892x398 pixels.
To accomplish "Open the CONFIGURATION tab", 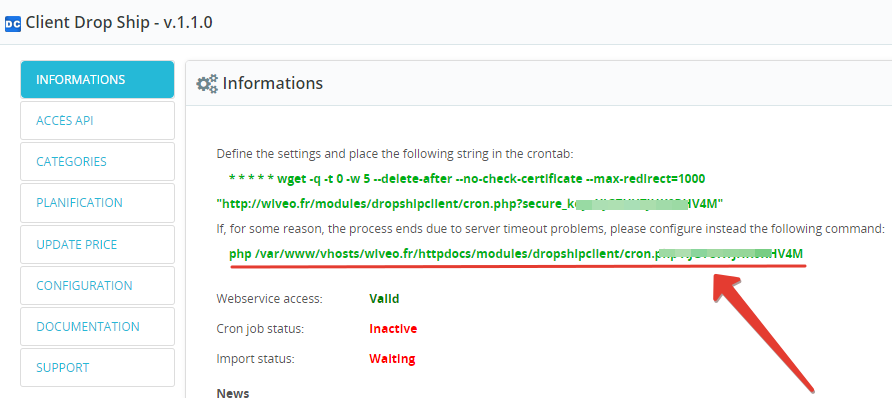I will click(x=97, y=285).
